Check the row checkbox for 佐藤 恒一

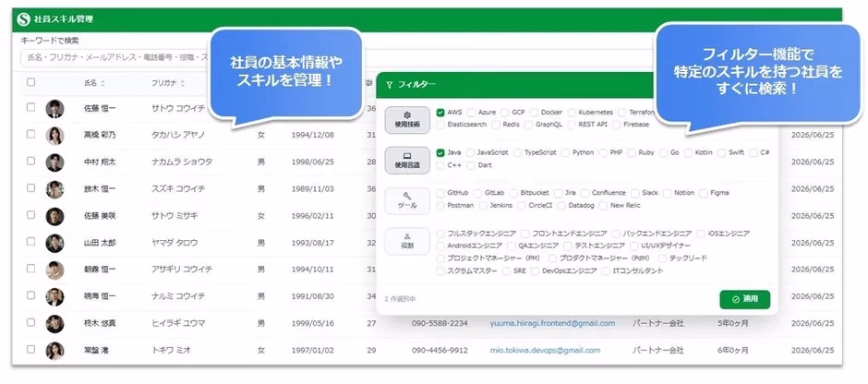point(31,107)
